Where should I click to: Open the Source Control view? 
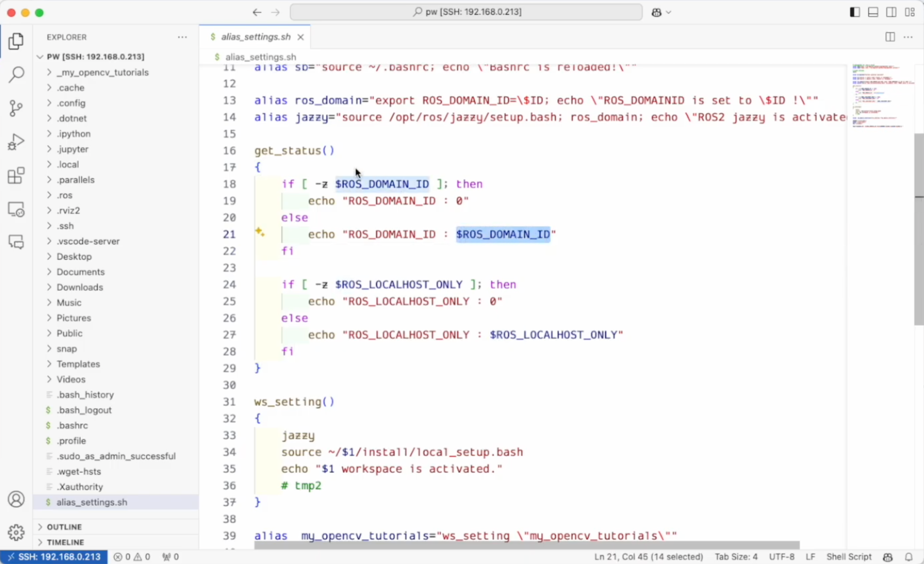point(16,108)
